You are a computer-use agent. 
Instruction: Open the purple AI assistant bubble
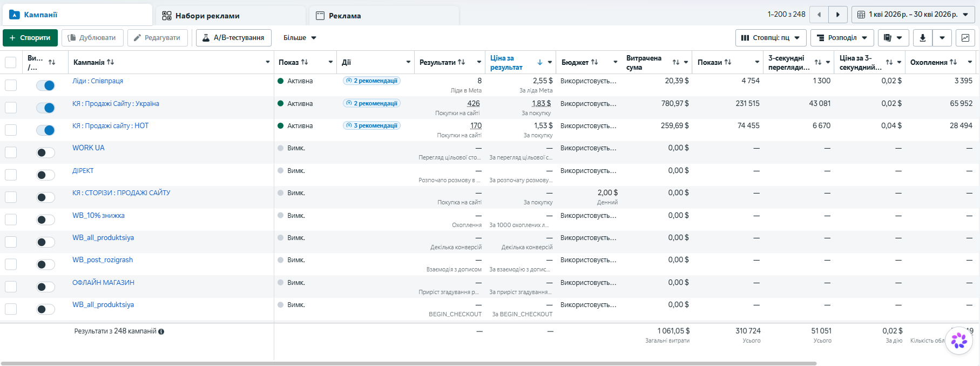959,341
